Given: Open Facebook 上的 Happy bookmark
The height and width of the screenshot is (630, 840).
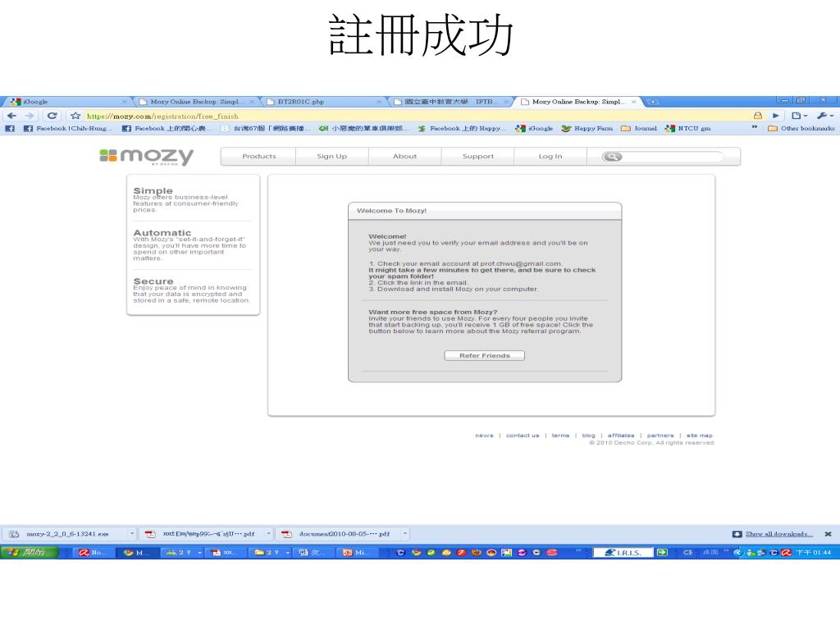Looking at the screenshot, I should point(462,129).
